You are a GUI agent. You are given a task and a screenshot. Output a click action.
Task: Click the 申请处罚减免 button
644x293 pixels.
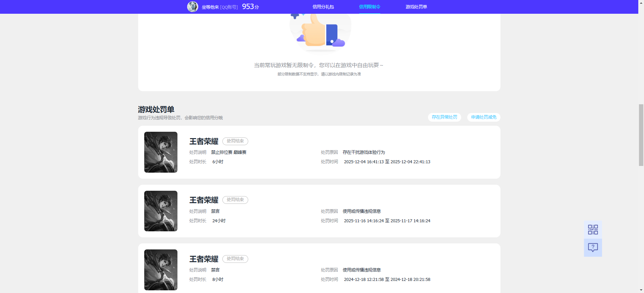coord(484,117)
